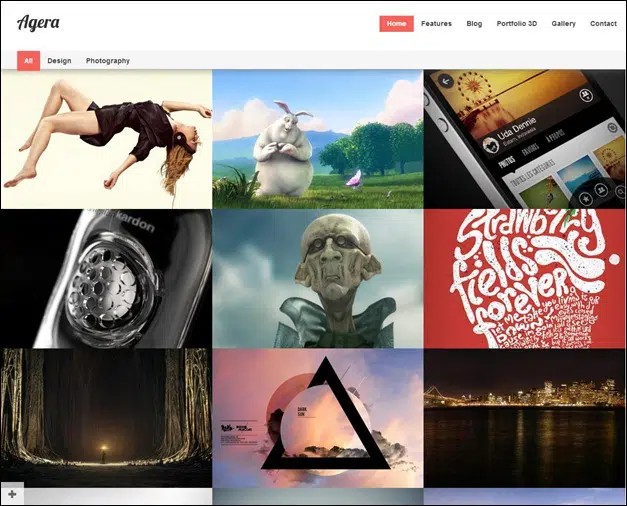
Task: View the smartphone app mockup thumbnail
Action: (x=525, y=139)
